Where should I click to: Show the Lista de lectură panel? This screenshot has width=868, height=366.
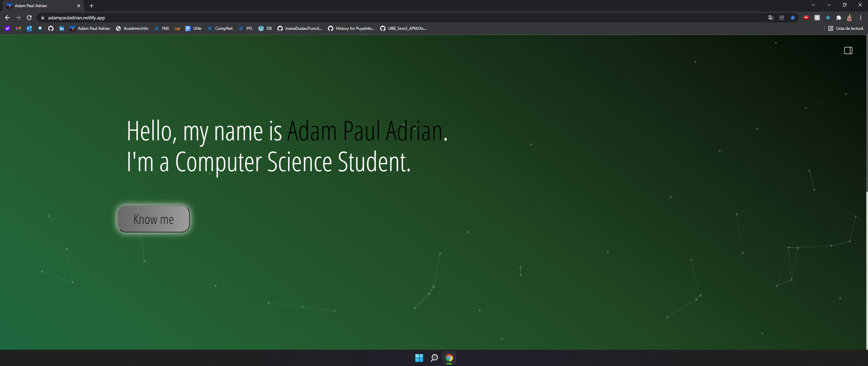[846, 28]
